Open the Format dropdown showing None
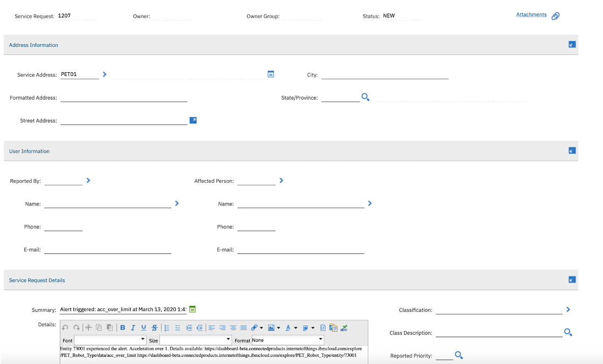Viewport: 603px width, 364px height. point(287,340)
